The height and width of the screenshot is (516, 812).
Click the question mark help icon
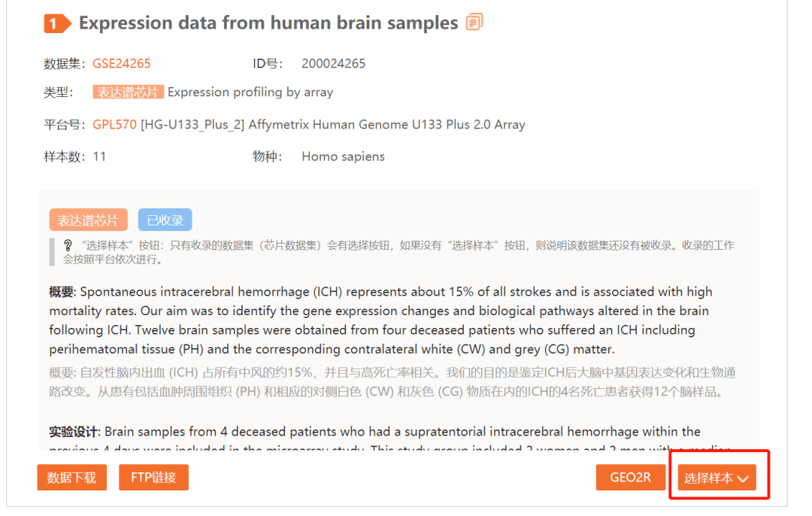(68, 245)
